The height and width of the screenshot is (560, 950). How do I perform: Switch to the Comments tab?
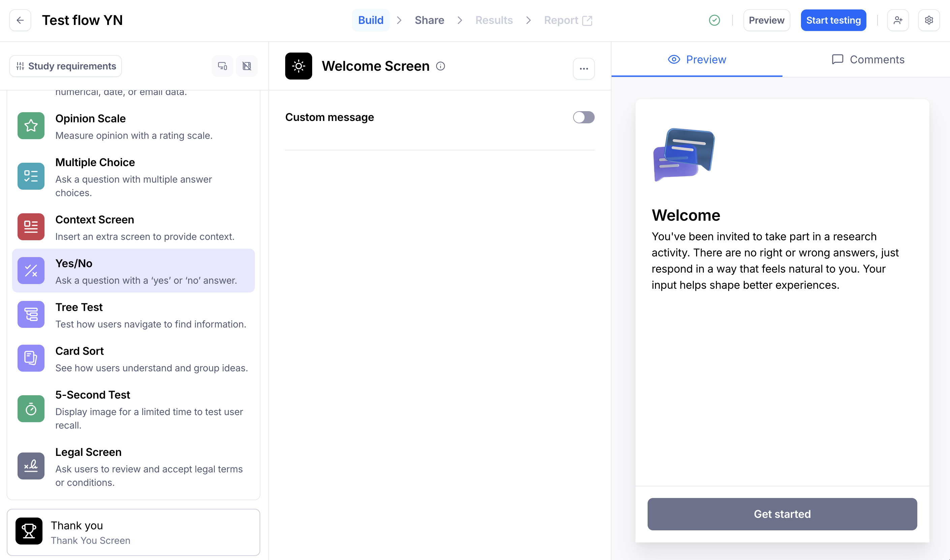[868, 60]
